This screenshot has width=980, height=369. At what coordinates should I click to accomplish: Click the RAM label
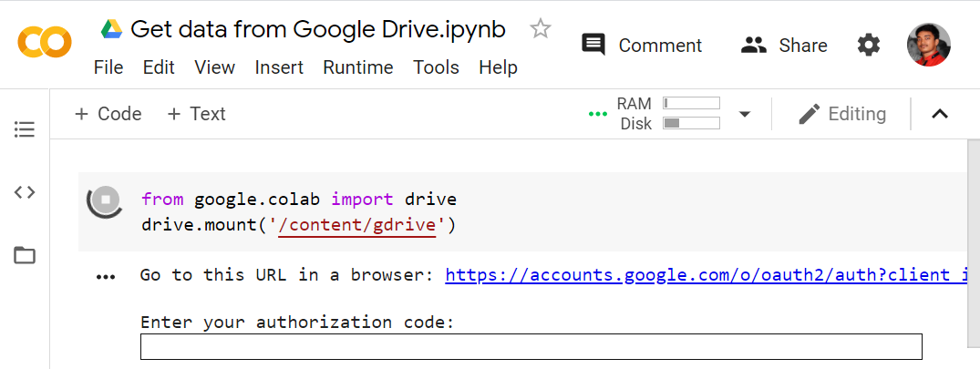point(634,103)
